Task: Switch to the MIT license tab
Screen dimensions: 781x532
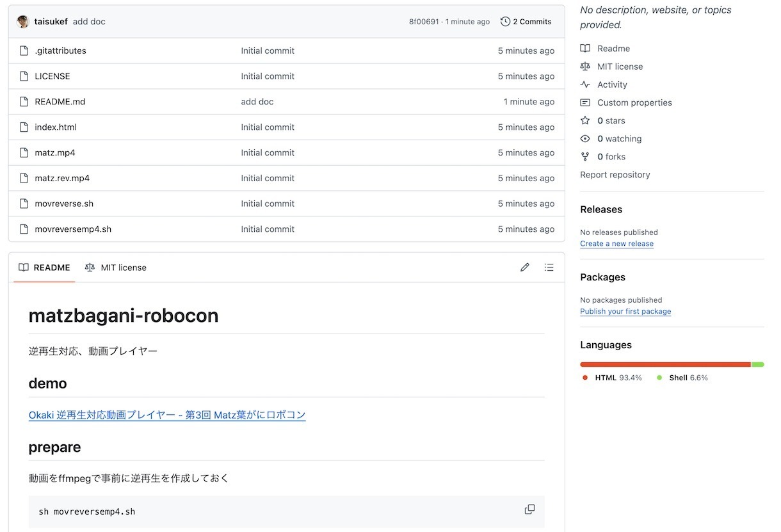Action: (116, 268)
